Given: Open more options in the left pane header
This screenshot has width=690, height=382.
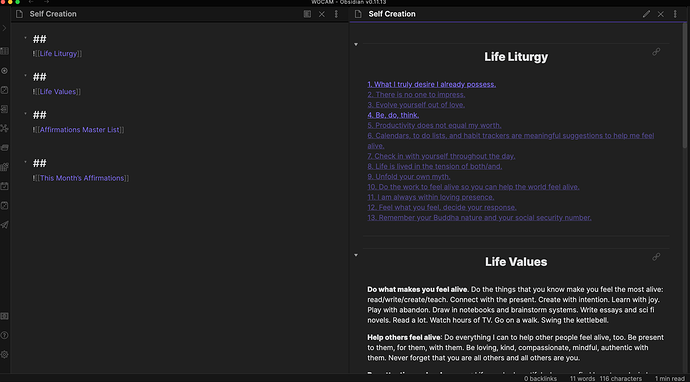Looking at the screenshot, I should click(336, 14).
